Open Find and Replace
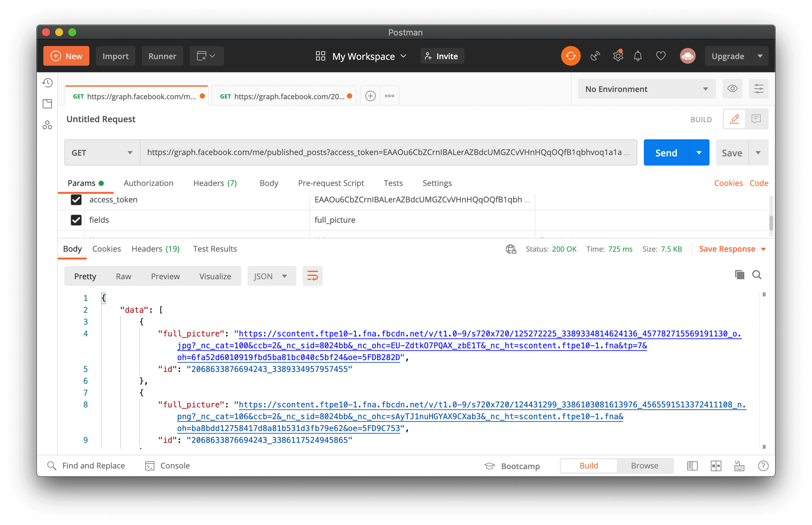Image resolution: width=812 pixels, height=525 pixels. pyautogui.click(x=86, y=466)
